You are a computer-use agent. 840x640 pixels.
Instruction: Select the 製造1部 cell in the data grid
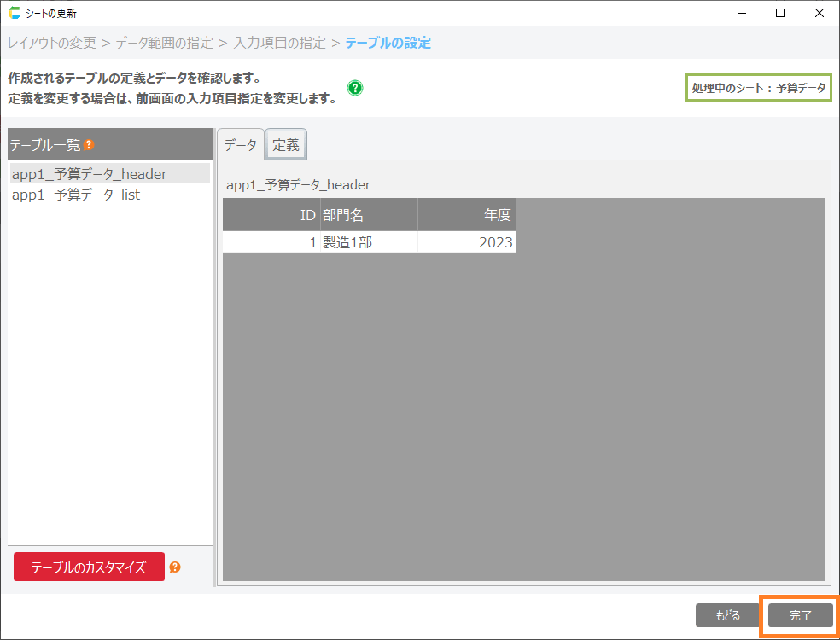tap(369, 242)
